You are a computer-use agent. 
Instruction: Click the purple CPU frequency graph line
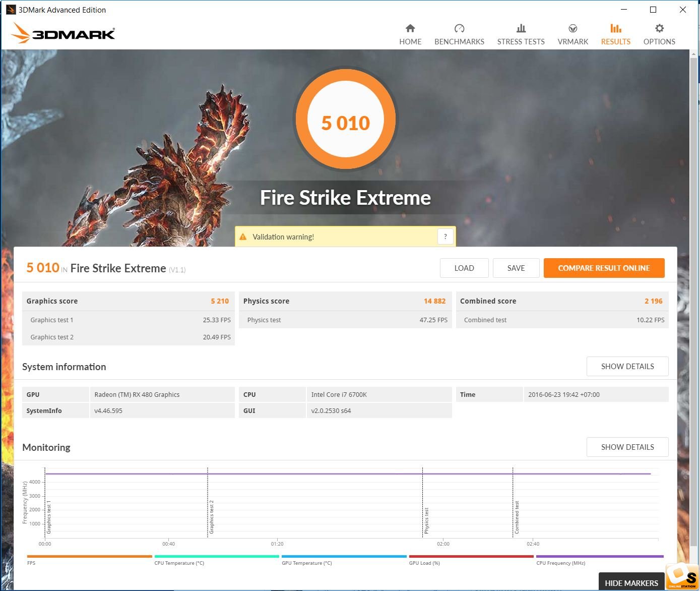(x=348, y=474)
